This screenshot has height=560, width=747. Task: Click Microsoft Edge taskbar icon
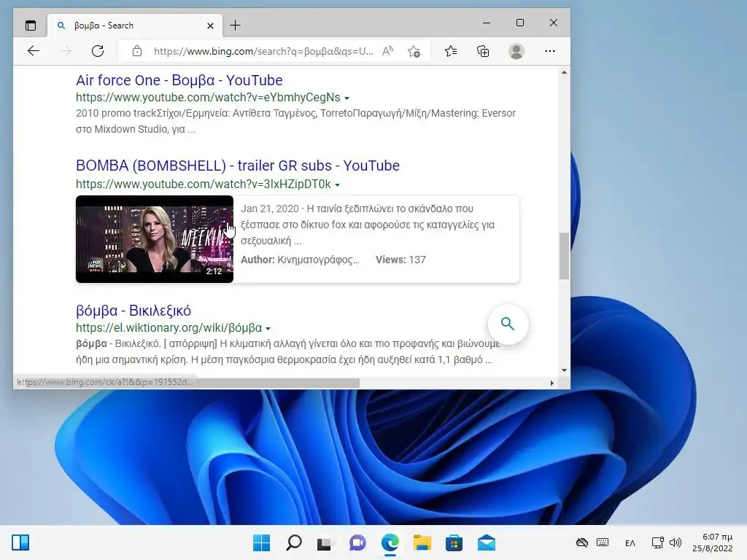point(390,542)
